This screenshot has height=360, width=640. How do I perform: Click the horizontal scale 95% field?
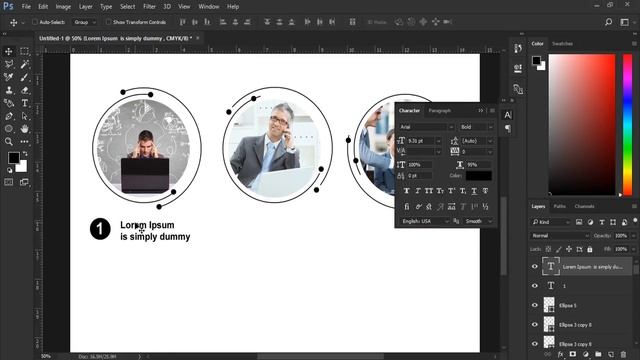point(478,165)
